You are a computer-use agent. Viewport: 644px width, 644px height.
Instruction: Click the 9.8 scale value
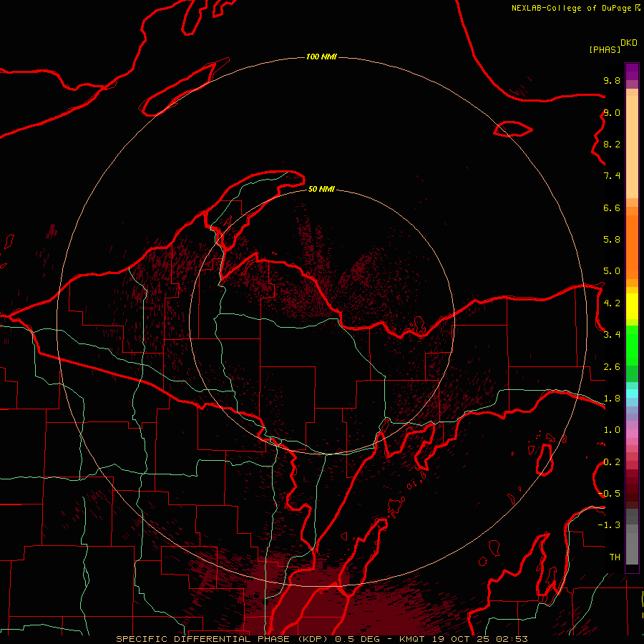point(612,80)
